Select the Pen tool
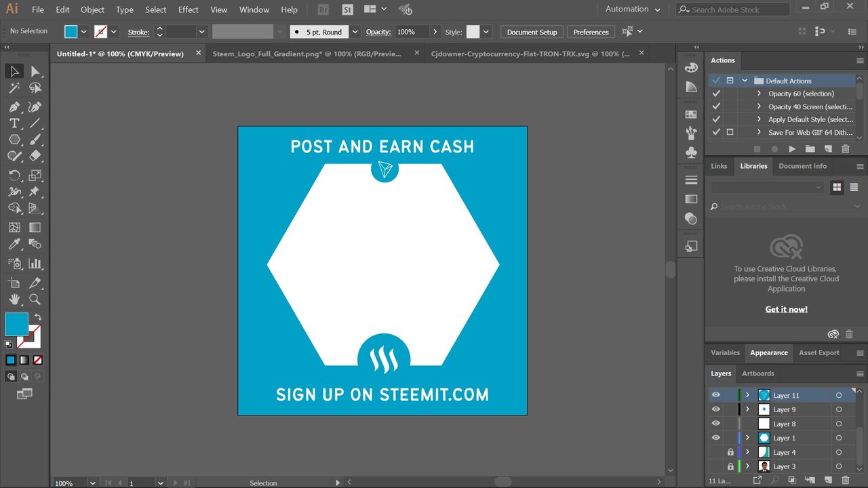 pyautogui.click(x=14, y=107)
